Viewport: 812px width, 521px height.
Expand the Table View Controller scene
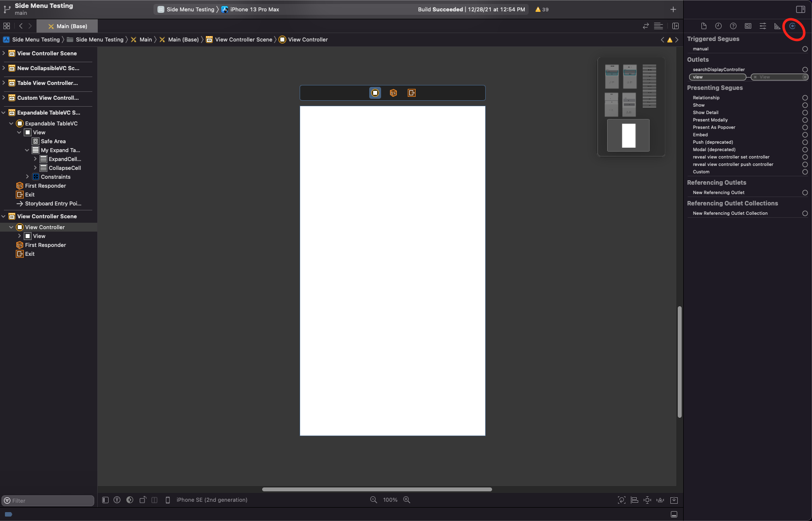tap(4, 83)
